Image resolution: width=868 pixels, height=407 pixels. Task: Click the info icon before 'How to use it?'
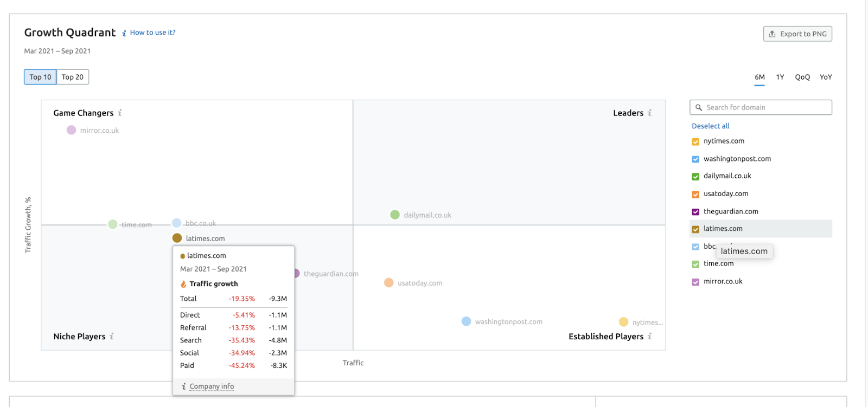[124, 33]
